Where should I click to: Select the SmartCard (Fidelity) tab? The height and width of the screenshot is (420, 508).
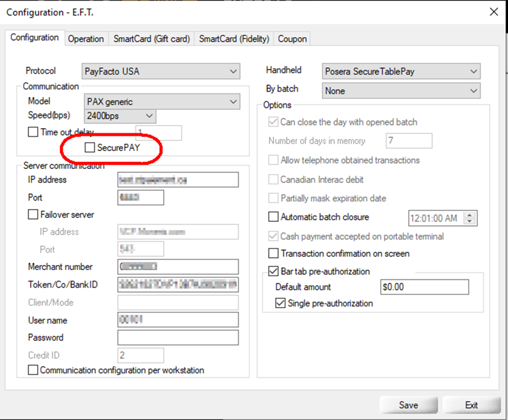(x=234, y=39)
